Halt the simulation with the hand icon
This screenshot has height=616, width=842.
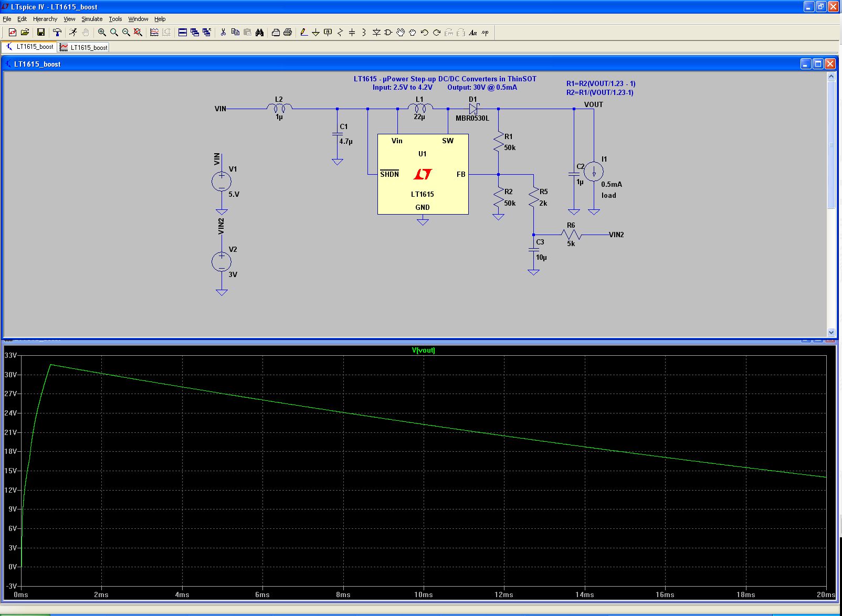pos(86,33)
